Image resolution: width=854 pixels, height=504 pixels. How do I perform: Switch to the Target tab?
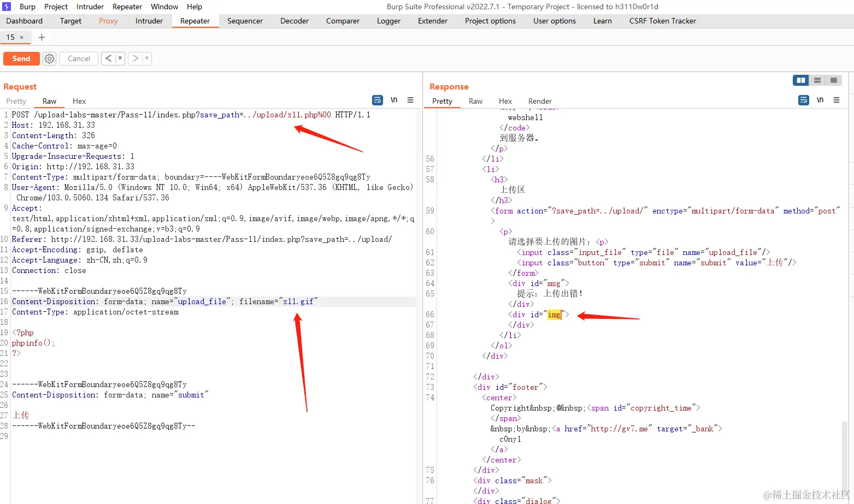[70, 21]
